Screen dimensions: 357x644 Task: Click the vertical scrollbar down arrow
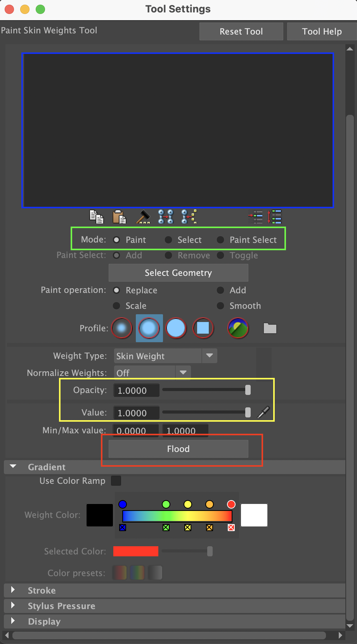tap(350, 625)
